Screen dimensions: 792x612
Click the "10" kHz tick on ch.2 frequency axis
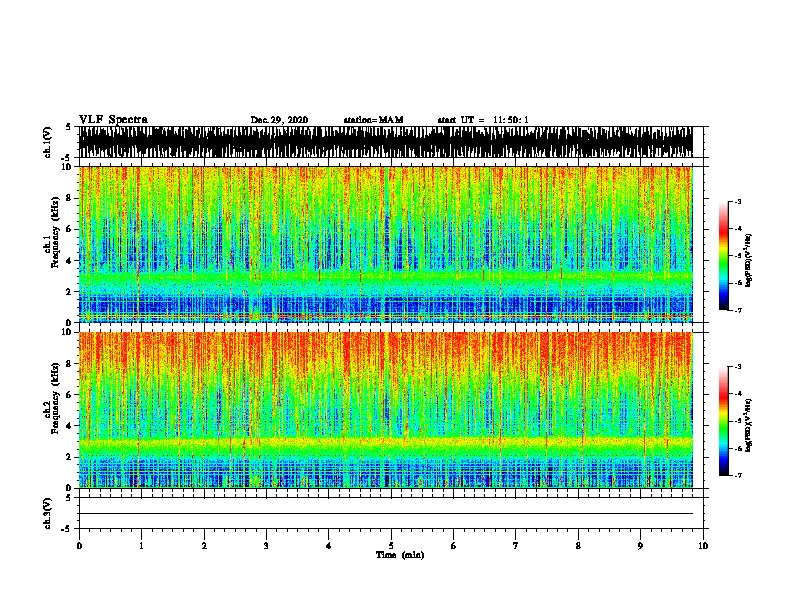coord(69,332)
